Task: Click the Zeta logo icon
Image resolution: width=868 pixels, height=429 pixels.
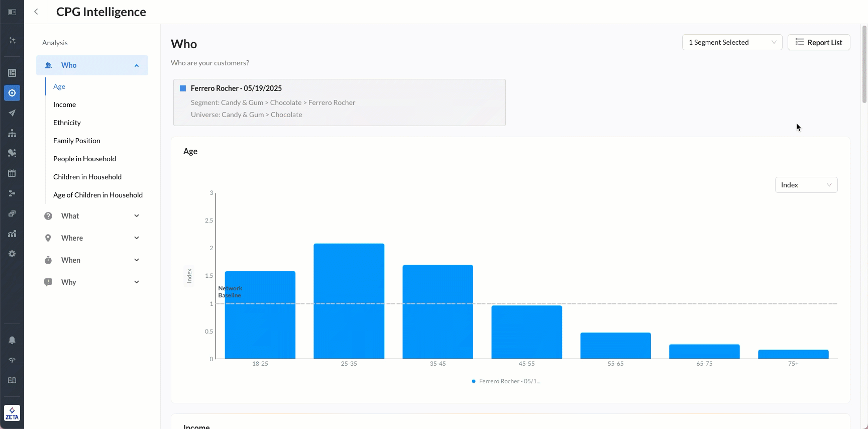Action: click(12, 413)
